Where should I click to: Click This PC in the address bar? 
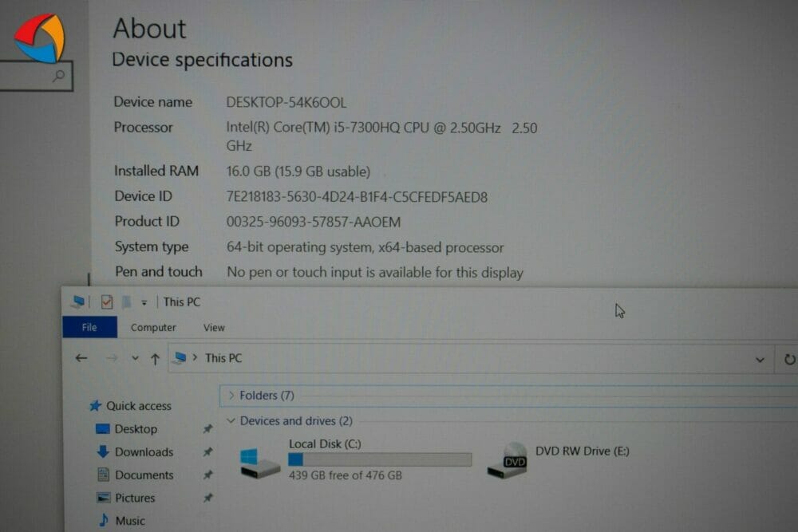click(223, 358)
